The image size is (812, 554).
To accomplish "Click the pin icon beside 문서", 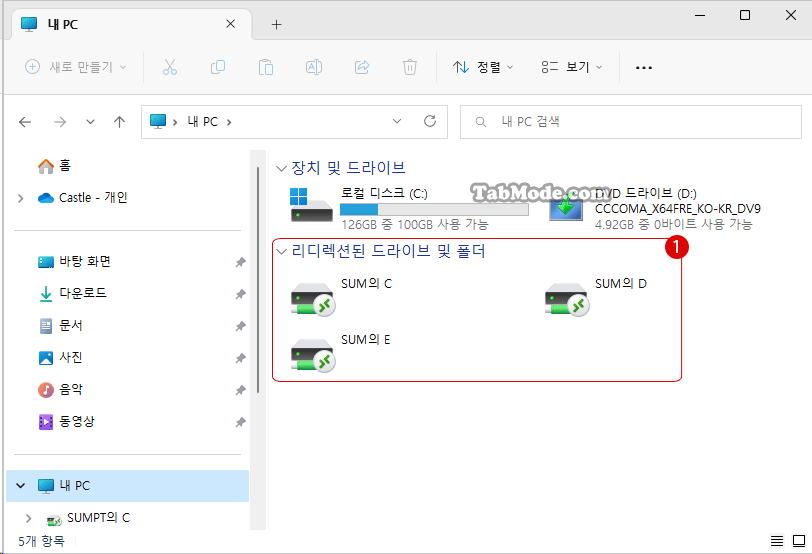I will pyautogui.click(x=240, y=327).
